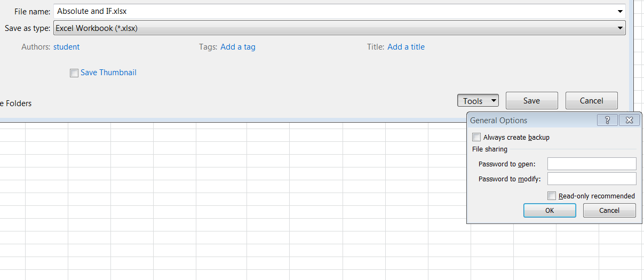Cancel the Save As dialog
The image size is (644, 280).
pos(591,101)
